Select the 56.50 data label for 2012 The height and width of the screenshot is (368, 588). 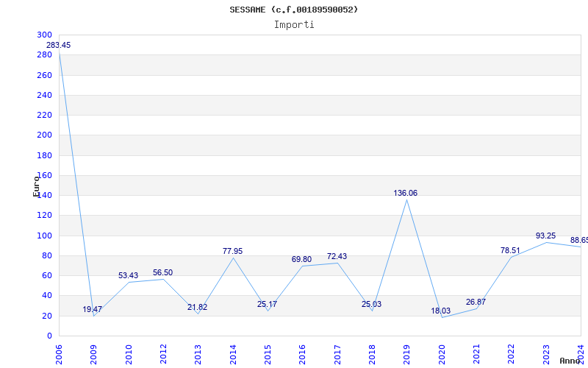click(x=163, y=273)
